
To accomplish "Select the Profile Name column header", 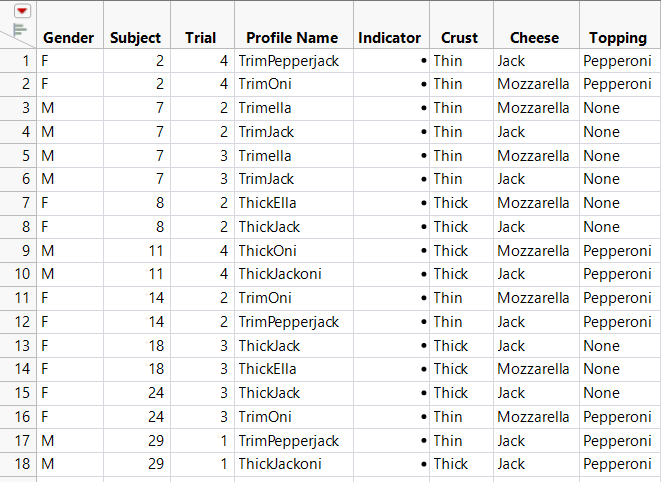I will [x=292, y=38].
